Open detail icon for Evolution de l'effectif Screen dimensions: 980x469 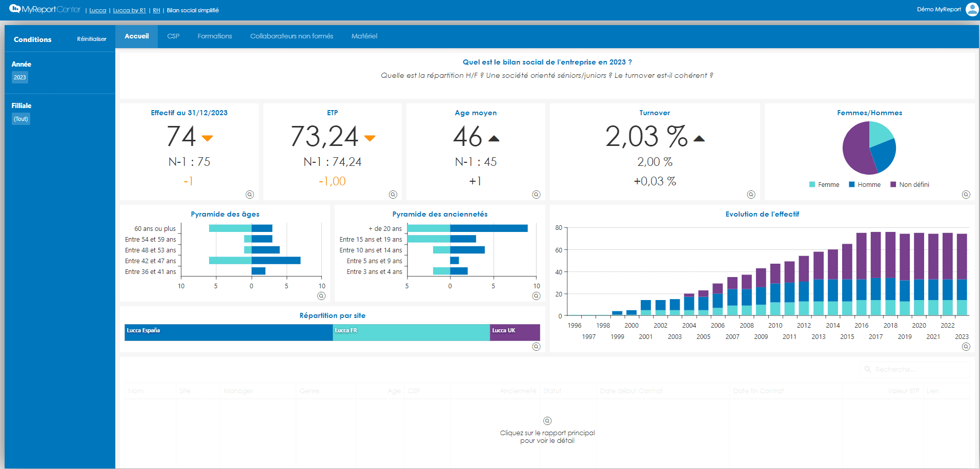(966, 347)
